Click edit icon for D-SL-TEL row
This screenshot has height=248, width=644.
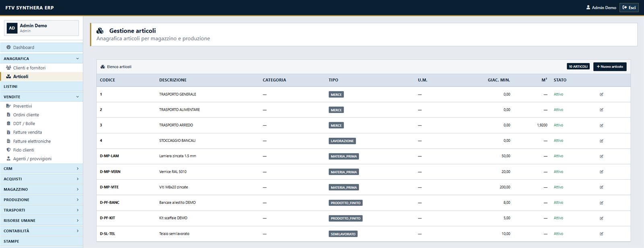601,234
